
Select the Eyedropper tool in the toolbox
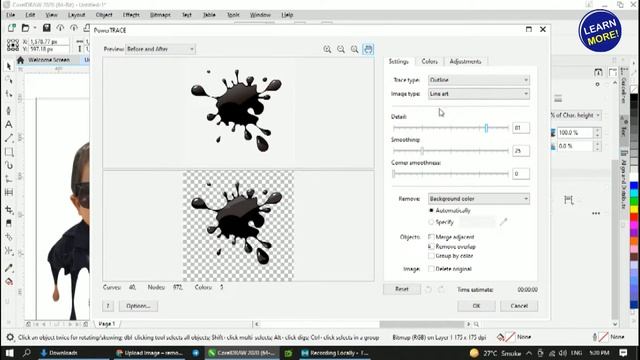point(9,268)
